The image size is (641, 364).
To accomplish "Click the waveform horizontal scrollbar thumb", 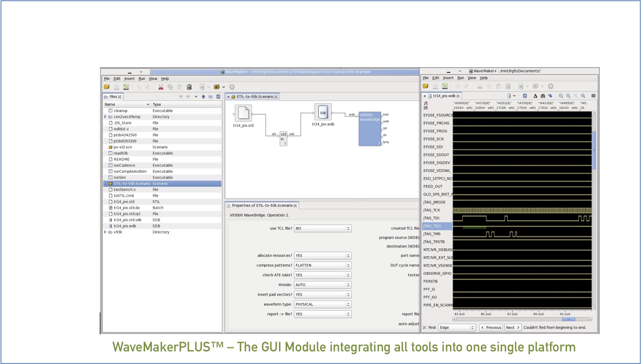I will coord(568,319).
